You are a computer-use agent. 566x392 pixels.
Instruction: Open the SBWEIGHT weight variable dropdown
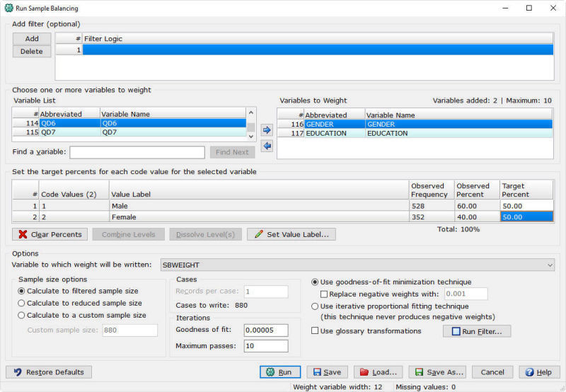[x=357, y=265]
